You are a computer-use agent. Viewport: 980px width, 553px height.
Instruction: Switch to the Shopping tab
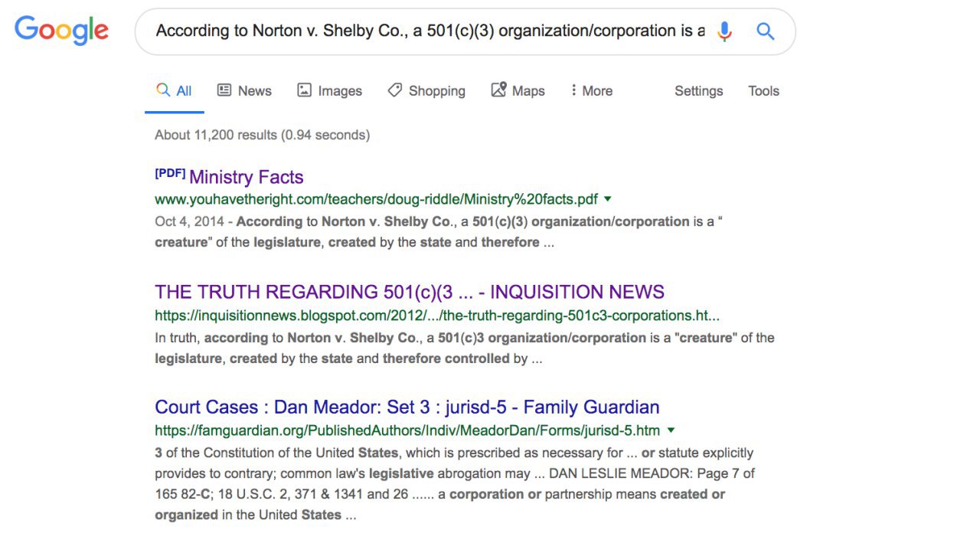pos(426,91)
